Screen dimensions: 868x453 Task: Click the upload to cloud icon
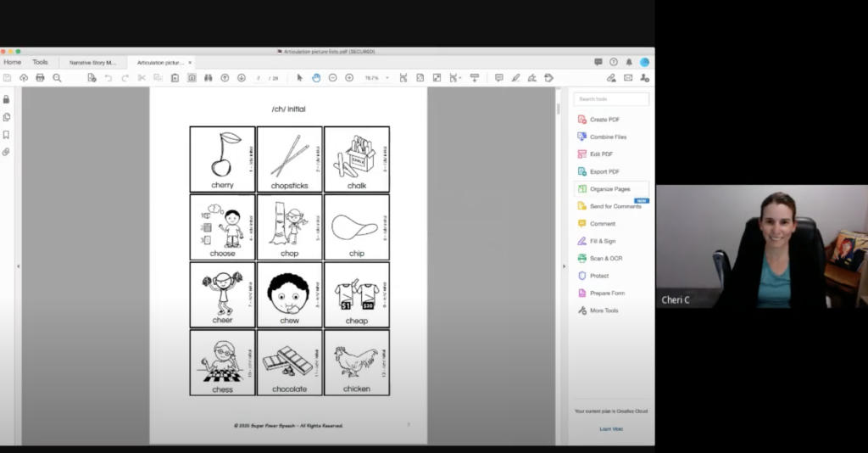coord(23,78)
